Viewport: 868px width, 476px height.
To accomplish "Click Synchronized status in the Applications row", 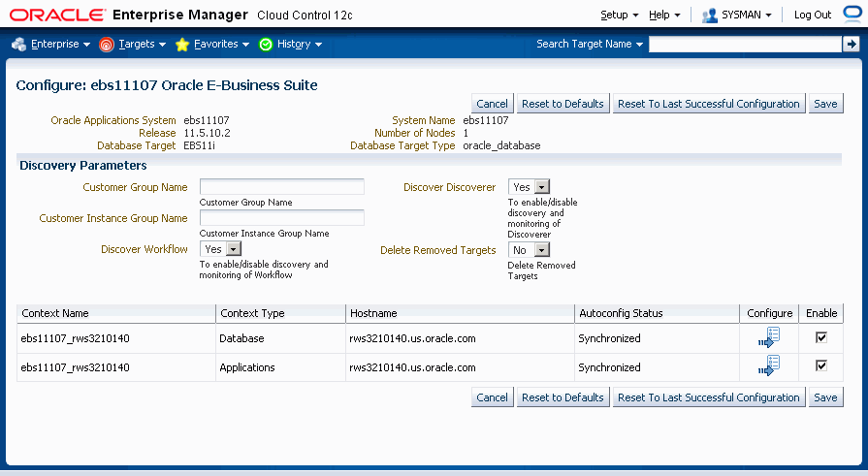I will point(609,367).
